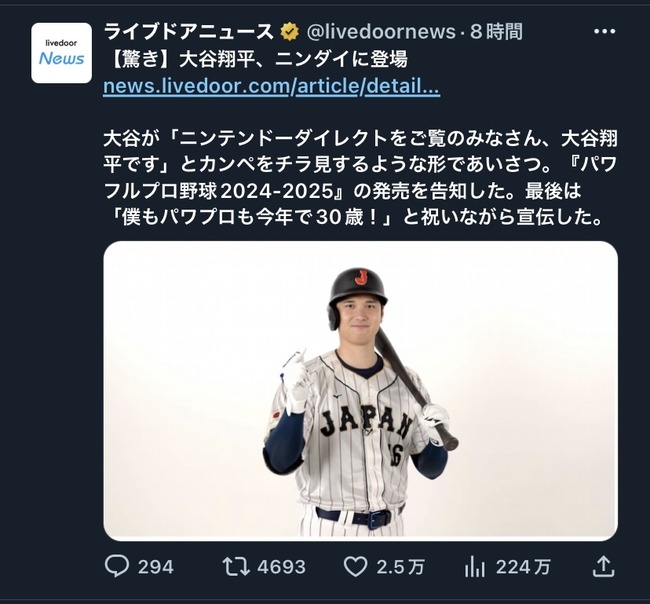Like the tweet with heart icon
650x604 pixels.
tap(356, 566)
